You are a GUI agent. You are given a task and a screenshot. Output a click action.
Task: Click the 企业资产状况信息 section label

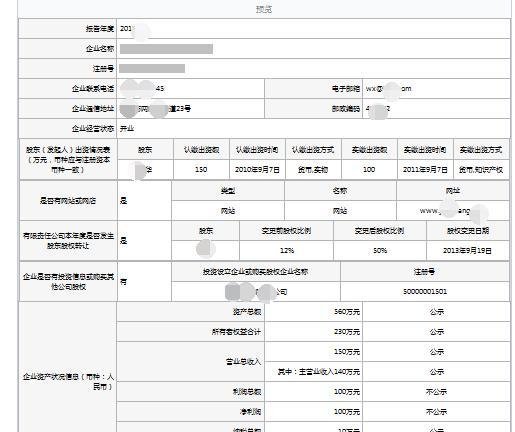pyautogui.click(x=68, y=382)
